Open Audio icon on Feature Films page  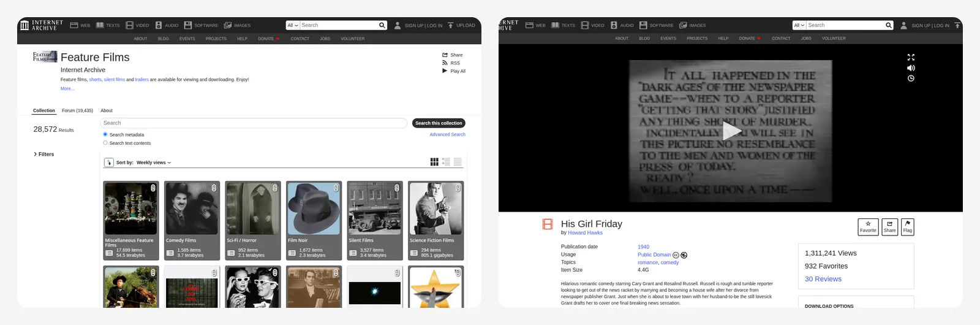point(159,25)
